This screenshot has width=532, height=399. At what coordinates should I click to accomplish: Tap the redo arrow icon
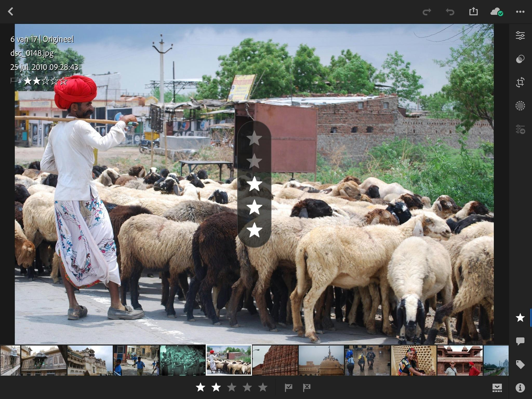[427, 12]
